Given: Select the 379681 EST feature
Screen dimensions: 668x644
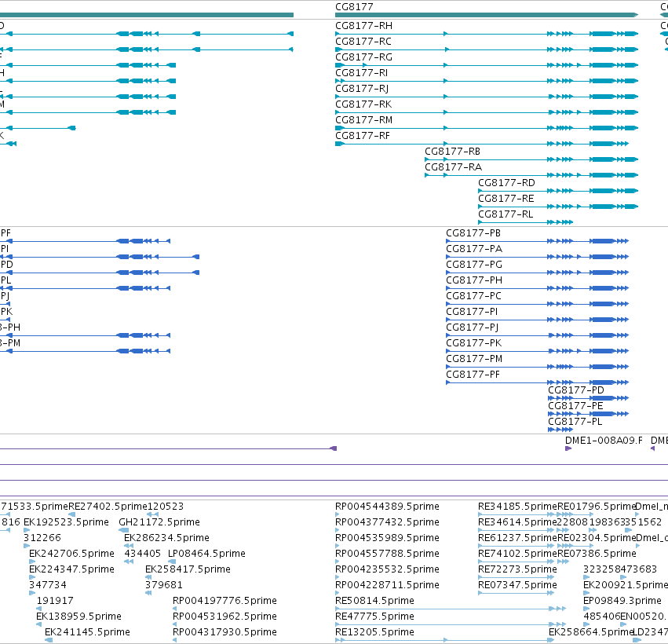Looking at the screenshot, I should [164, 585].
